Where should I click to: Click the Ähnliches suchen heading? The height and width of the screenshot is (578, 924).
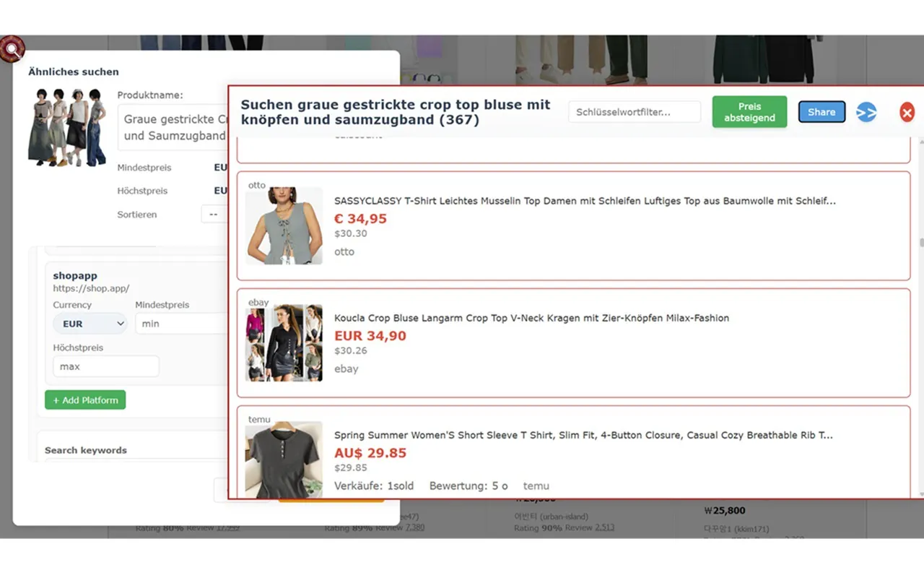tap(74, 72)
